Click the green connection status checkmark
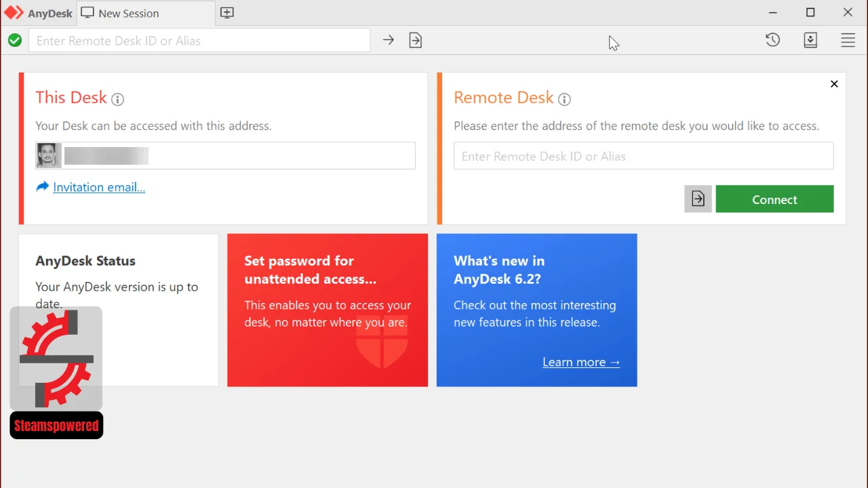 pyautogui.click(x=15, y=41)
